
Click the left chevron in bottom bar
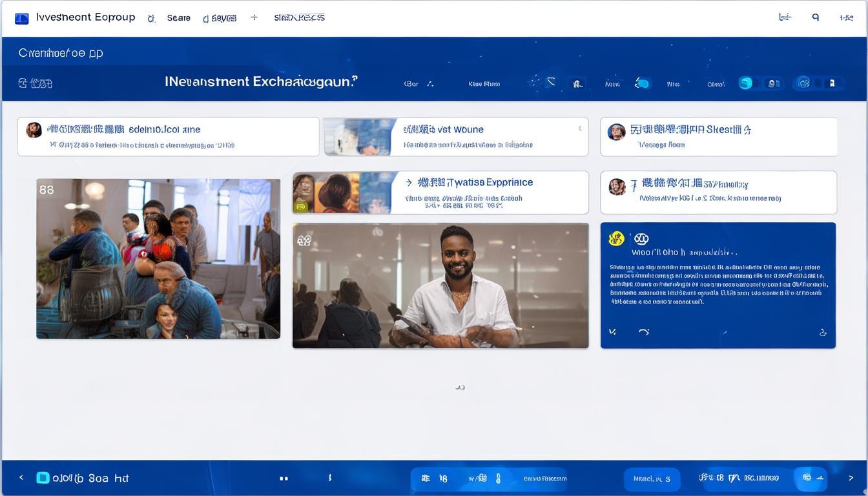pos(21,478)
